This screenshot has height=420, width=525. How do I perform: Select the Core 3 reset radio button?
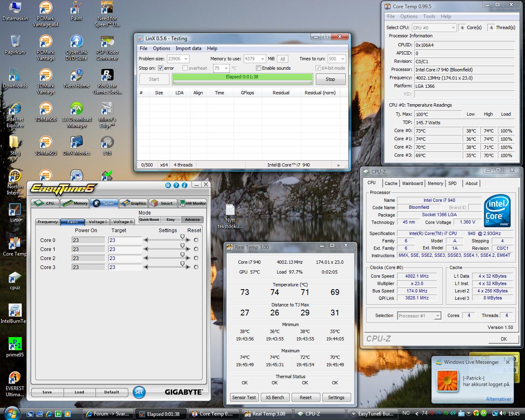point(196,267)
